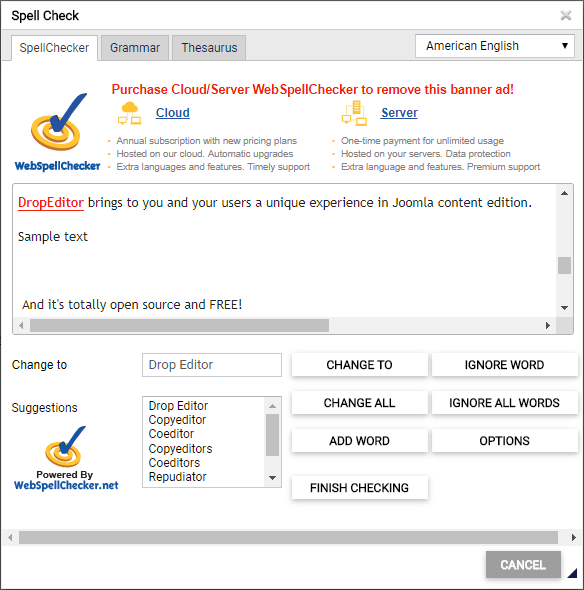
Task: Click the Server hyperlink
Action: click(399, 113)
